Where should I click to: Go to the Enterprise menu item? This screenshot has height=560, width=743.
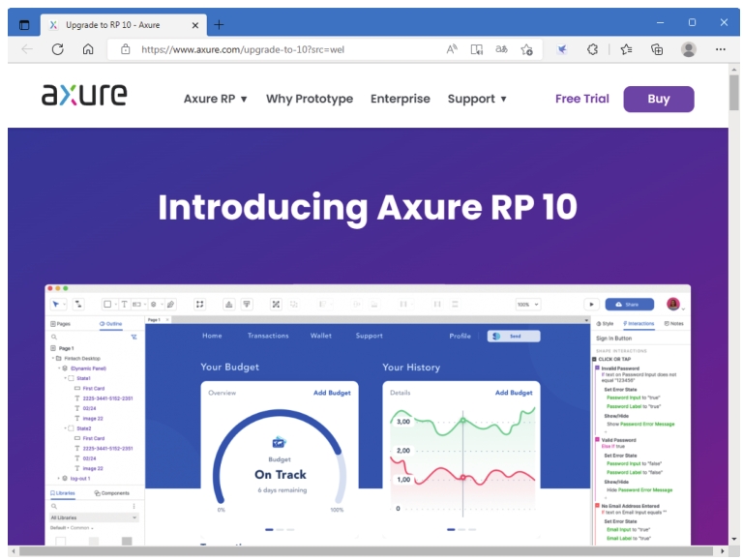tap(401, 99)
